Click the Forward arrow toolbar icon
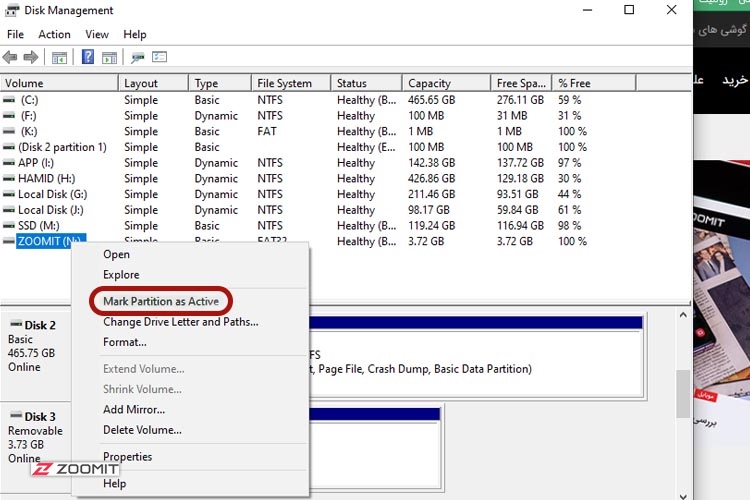Screen dimensions: 750x500 pos(31,57)
